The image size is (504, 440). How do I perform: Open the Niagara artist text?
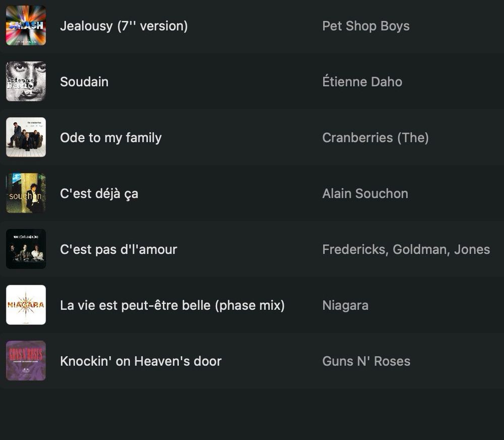(x=345, y=306)
